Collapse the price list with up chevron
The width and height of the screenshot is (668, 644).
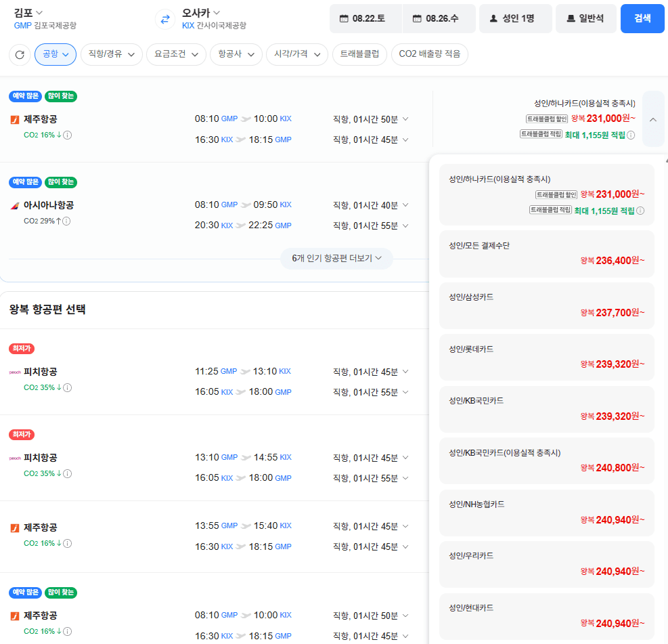(653, 119)
